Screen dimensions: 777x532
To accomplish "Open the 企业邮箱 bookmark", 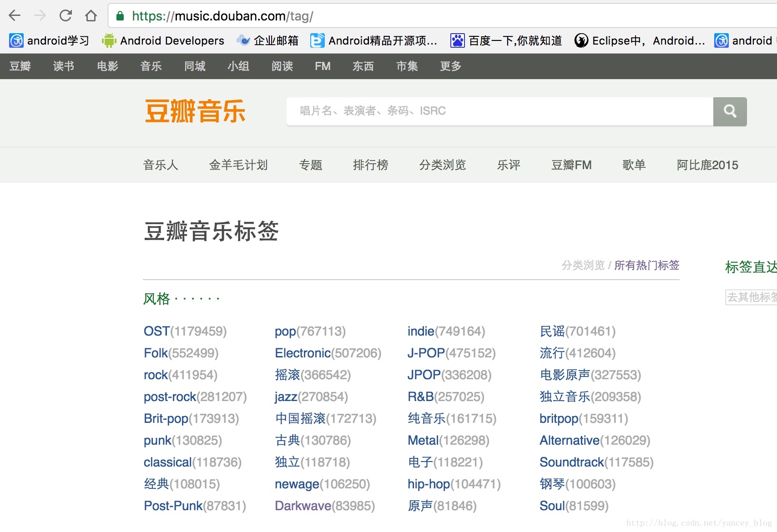I will (267, 41).
